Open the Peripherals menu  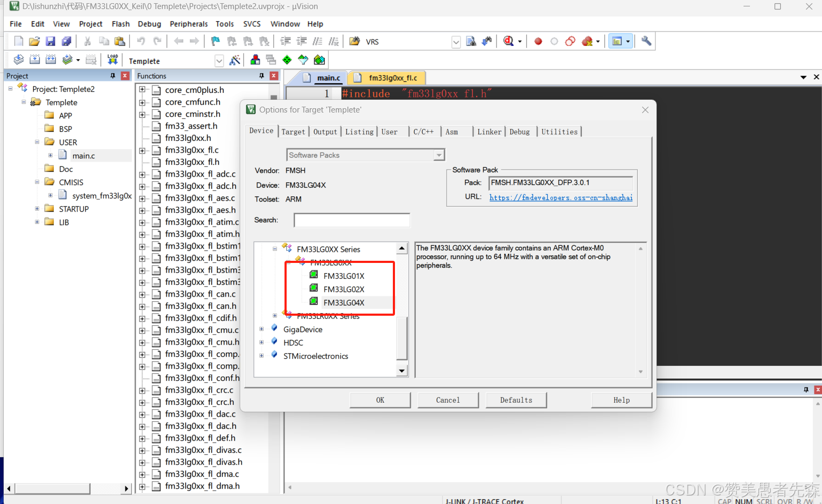click(188, 24)
